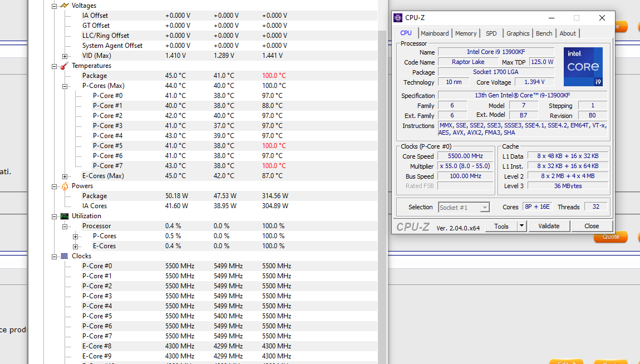640x364 pixels.
Task: Collapse the Clocks tree section
Action: (x=55, y=257)
